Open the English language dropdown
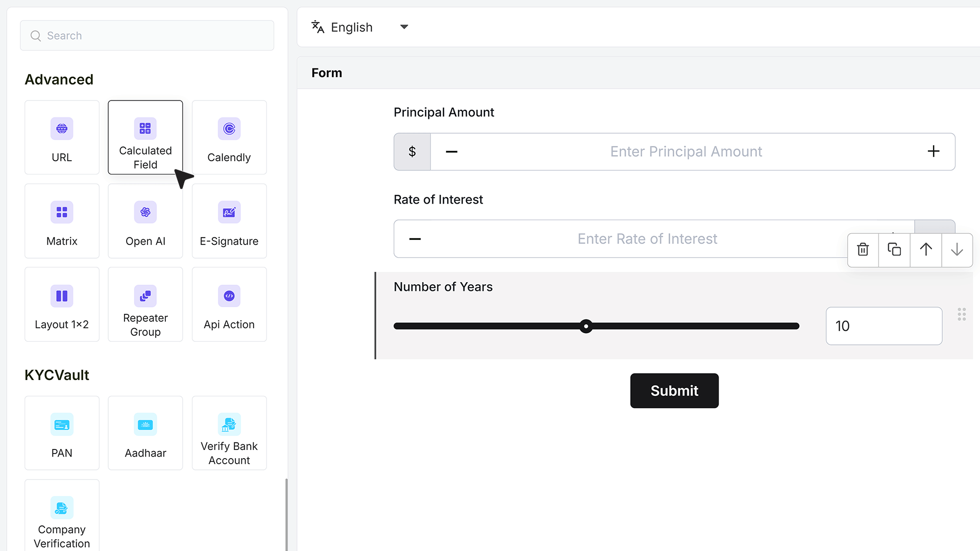This screenshot has width=980, height=551. tap(360, 27)
